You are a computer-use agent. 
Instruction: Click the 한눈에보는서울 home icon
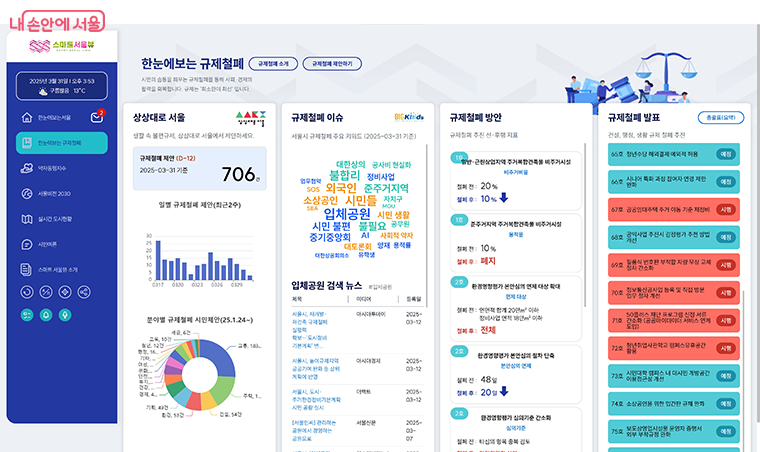point(27,118)
